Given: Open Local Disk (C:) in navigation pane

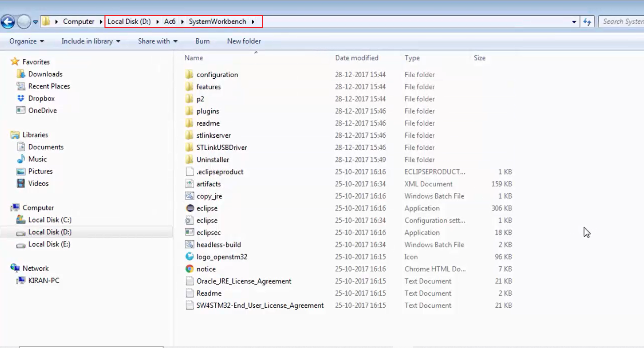Looking at the screenshot, I should coord(50,220).
